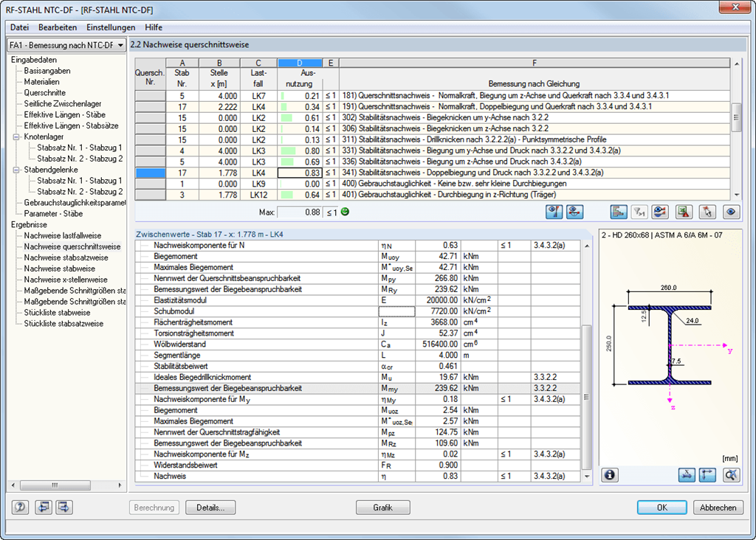The height and width of the screenshot is (540, 756).
Task: Click the result filter eye icon
Action: pyautogui.click(x=660, y=212)
